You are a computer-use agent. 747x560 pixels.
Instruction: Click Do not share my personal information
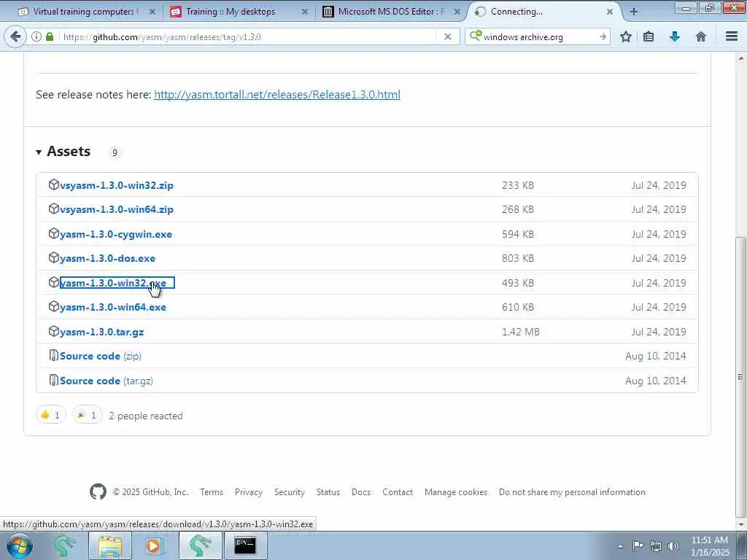click(x=572, y=492)
